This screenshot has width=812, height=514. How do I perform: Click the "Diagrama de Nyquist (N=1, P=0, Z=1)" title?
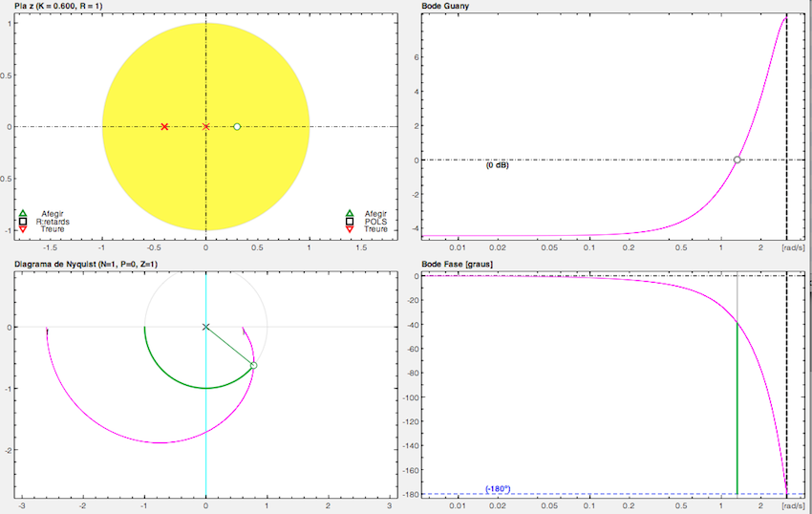[x=86, y=265]
